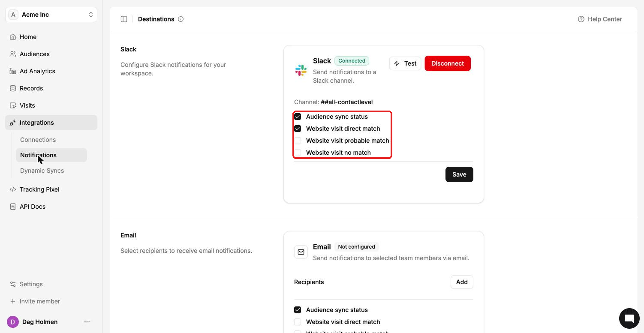Viewport: 644px width, 333px height.
Task: Add an email recipient
Action: coord(462,282)
